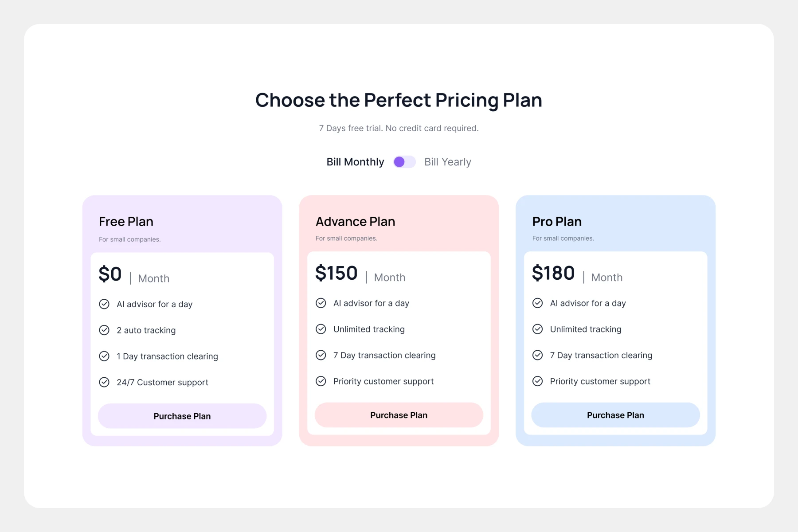
Task: Click the $180 monthly price
Action: [553, 273]
